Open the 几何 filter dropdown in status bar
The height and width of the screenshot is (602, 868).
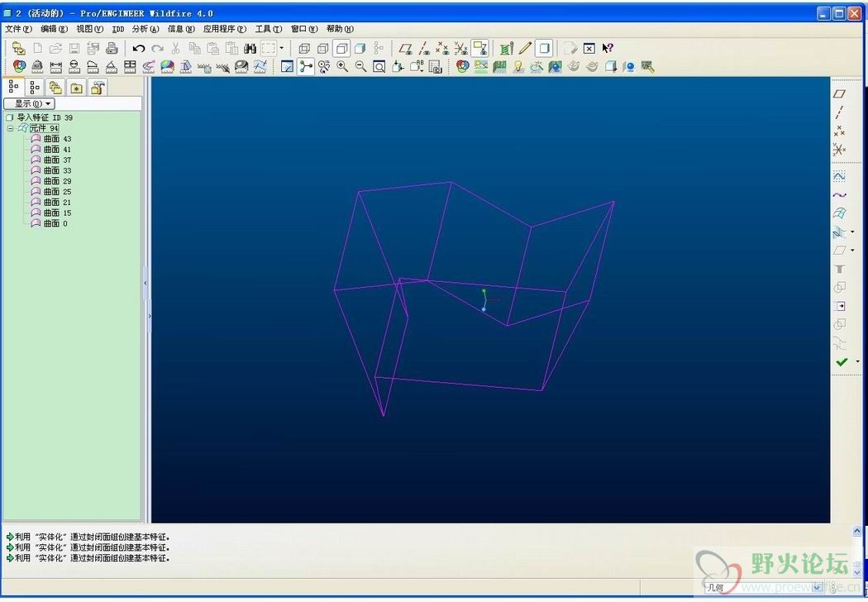click(818, 588)
